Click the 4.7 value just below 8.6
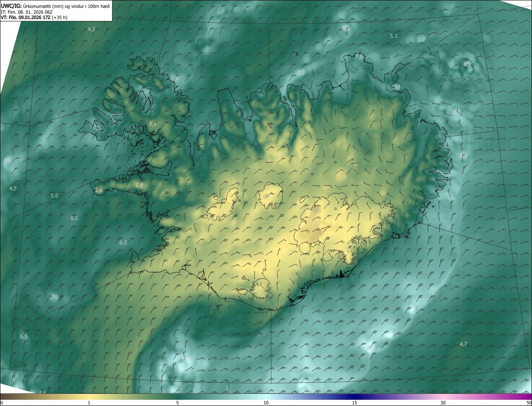This screenshot has width=532, height=406. point(13,188)
